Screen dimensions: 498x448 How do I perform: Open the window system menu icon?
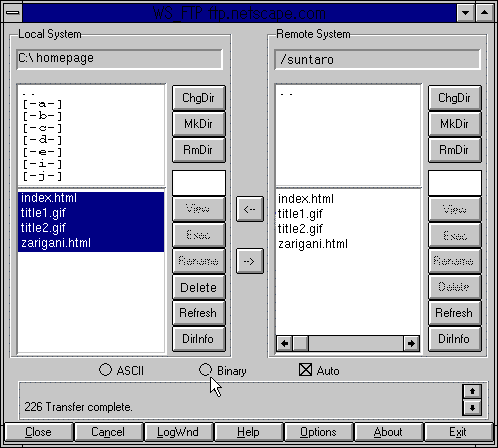coord(13,13)
